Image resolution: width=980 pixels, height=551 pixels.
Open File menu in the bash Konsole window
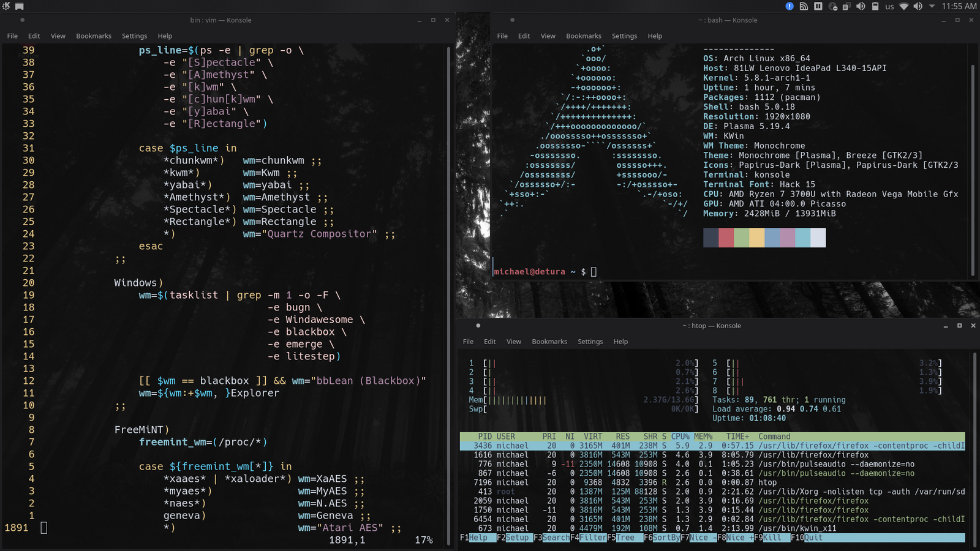[502, 36]
